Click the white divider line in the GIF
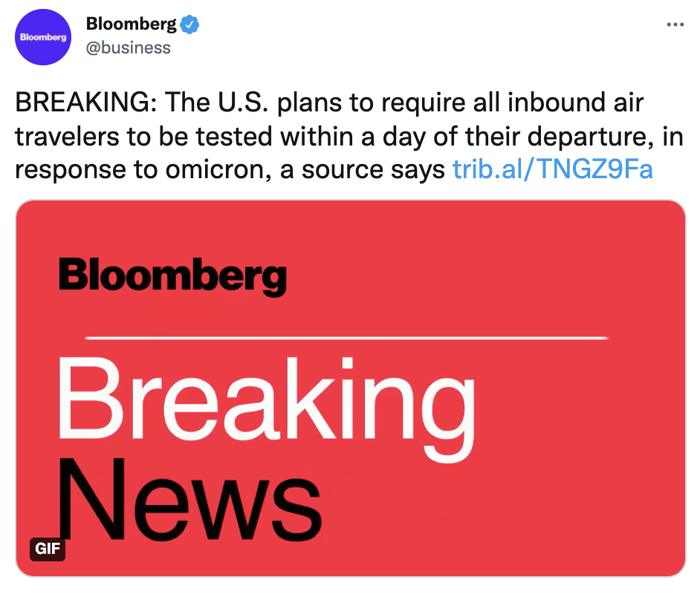The image size is (700, 594). click(x=347, y=338)
